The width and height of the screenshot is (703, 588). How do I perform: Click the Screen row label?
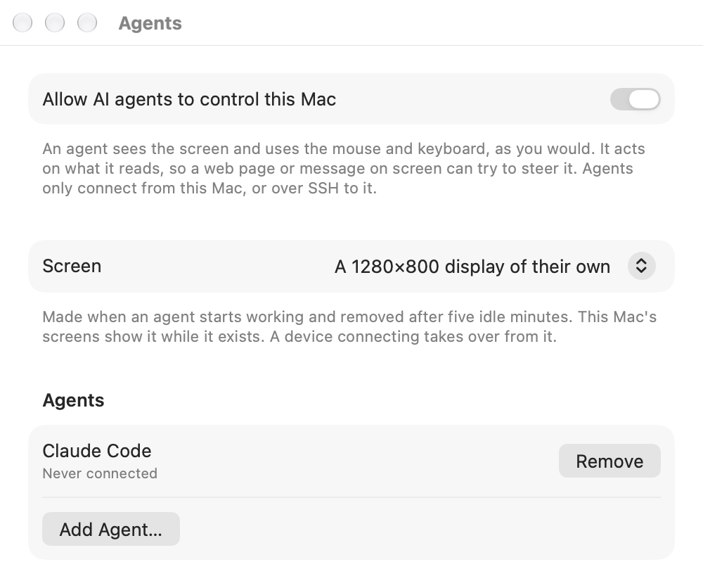pos(72,266)
